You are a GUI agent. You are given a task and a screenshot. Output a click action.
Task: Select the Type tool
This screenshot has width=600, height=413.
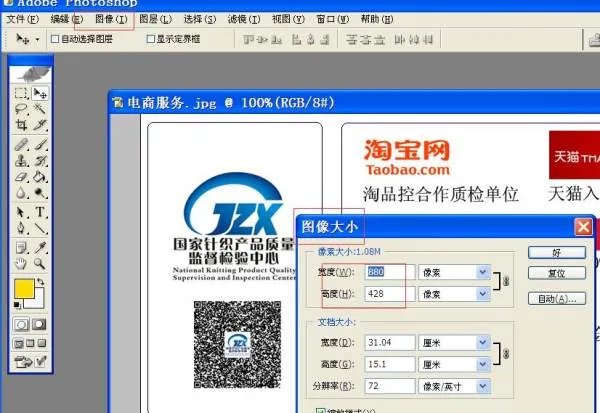pos(40,212)
